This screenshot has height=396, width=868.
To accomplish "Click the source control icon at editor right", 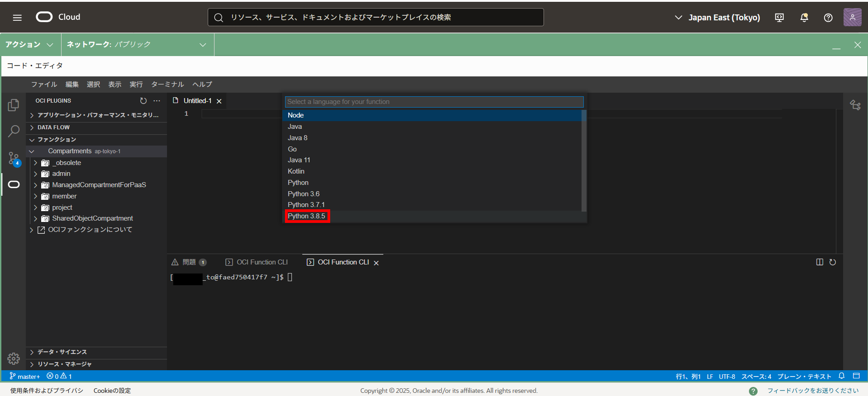I will (x=855, y=105).
